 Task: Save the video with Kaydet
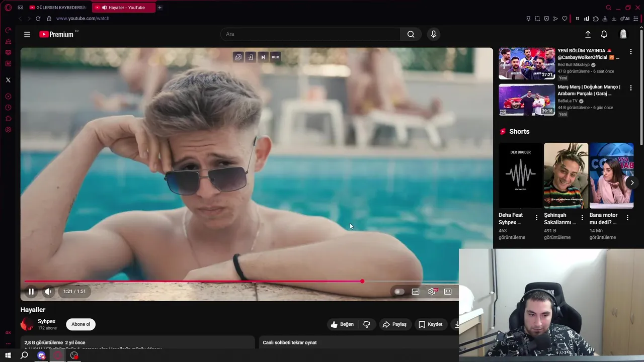pyautogui.click(x=431, y=324)
